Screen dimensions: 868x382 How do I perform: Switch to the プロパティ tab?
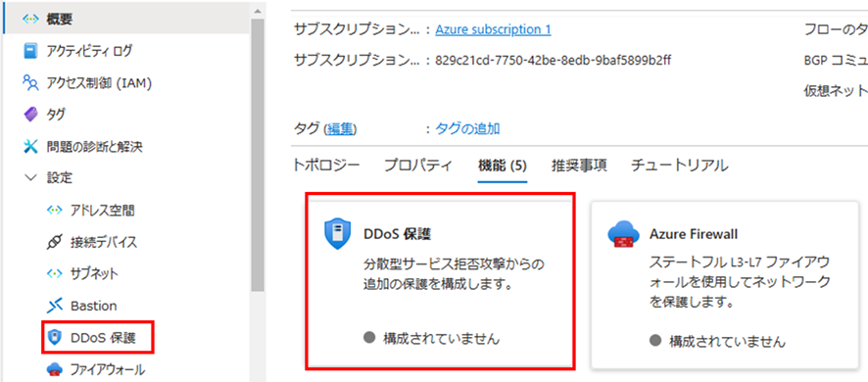418,165
